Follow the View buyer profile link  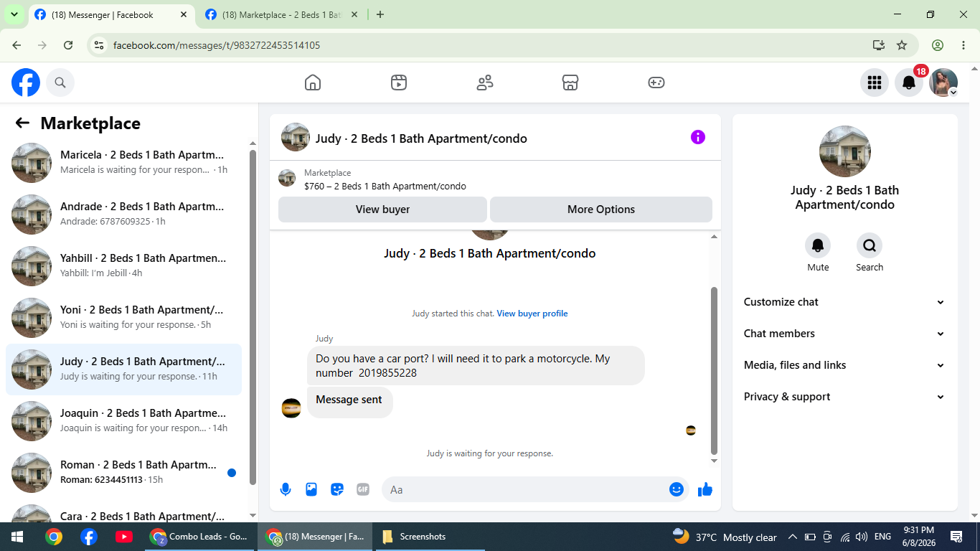point(532,314)
